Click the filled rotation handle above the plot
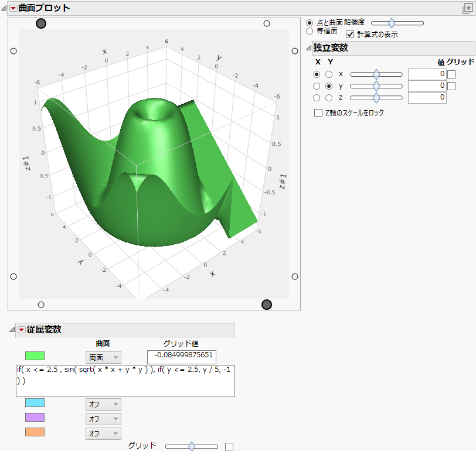Screen dimensions: 476x451 tap(41, 23)
